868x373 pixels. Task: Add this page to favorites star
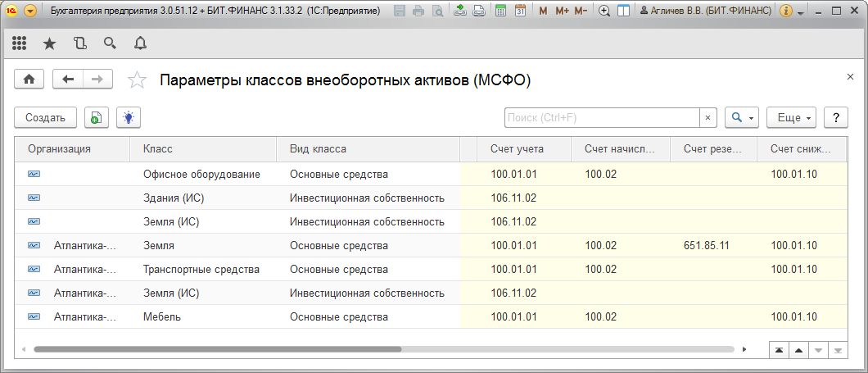[138, 80]
